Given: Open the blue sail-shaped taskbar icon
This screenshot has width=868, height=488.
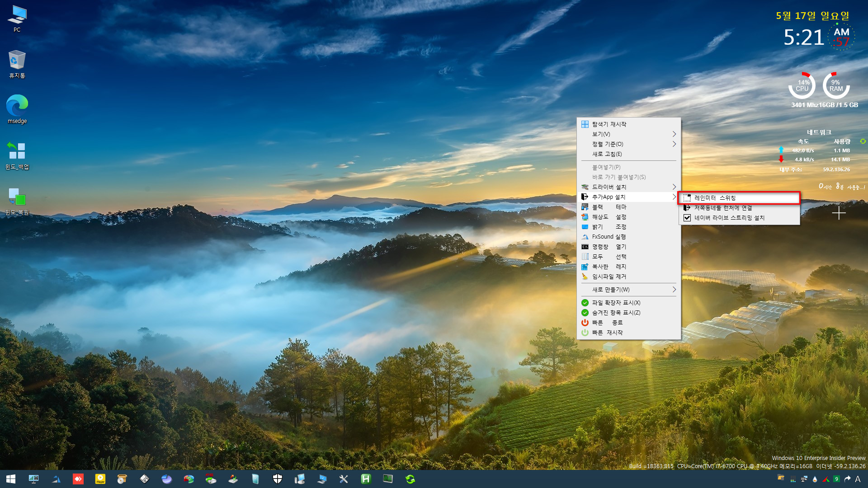Looking at the screenshot, I should click(x=56, y=479).
